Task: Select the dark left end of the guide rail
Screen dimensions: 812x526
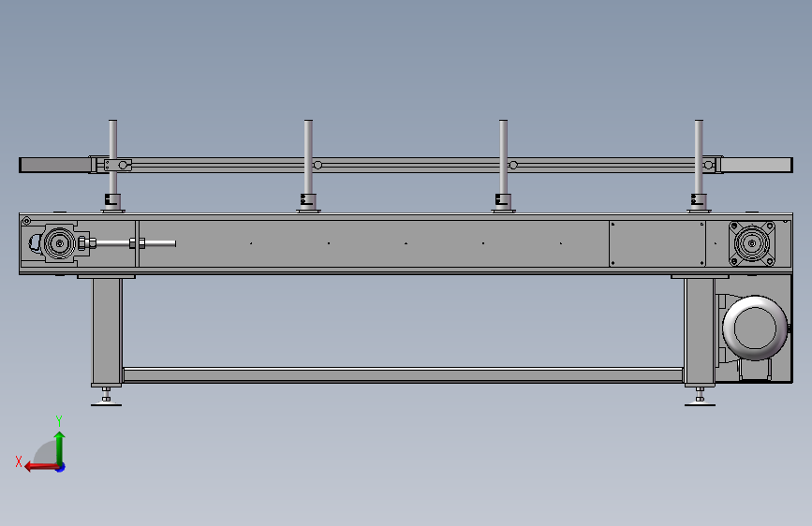Action: (x=55, y=165)
